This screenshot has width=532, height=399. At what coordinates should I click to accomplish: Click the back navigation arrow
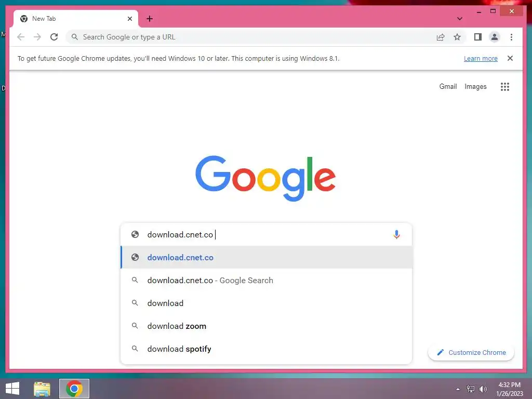(x=21, y=37)
